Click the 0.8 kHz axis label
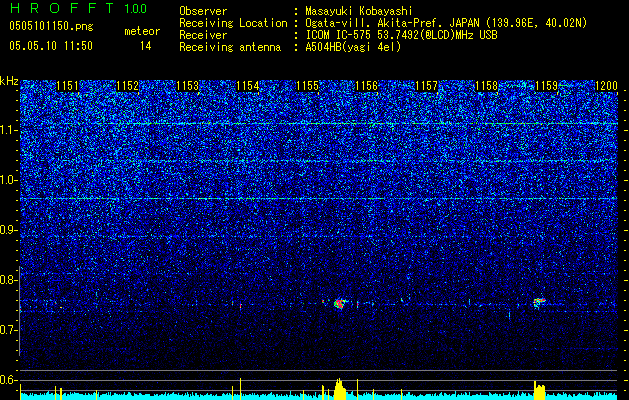This screenshot has height=400, width=629. click(x=9, y=280)
